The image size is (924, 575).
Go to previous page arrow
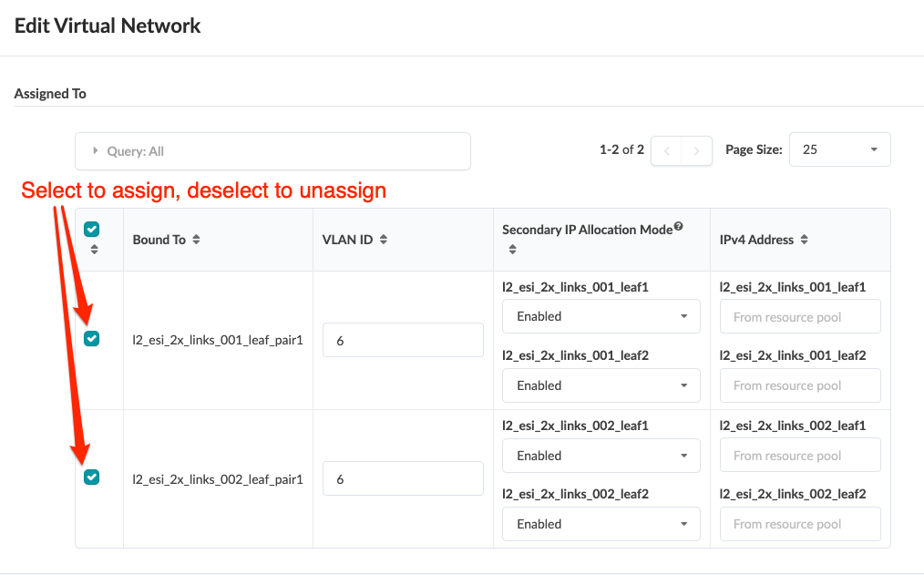click(666, 150)
